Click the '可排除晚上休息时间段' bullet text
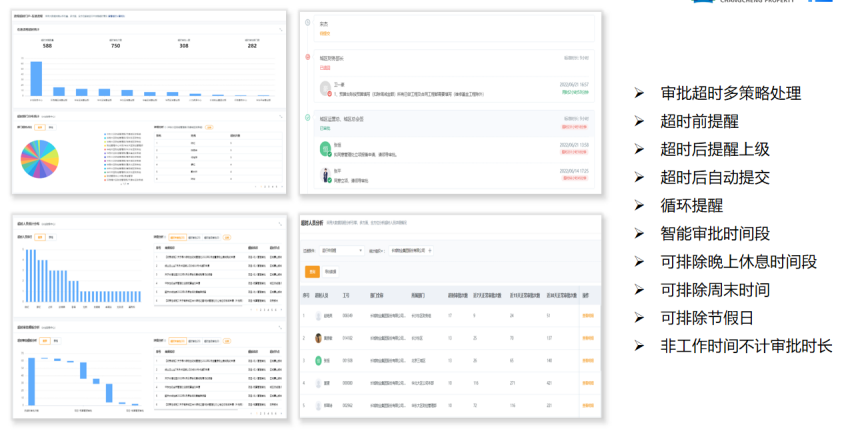The height and width of the screenshot is (437, 844). pyautogui.click(x=738, y=262)
